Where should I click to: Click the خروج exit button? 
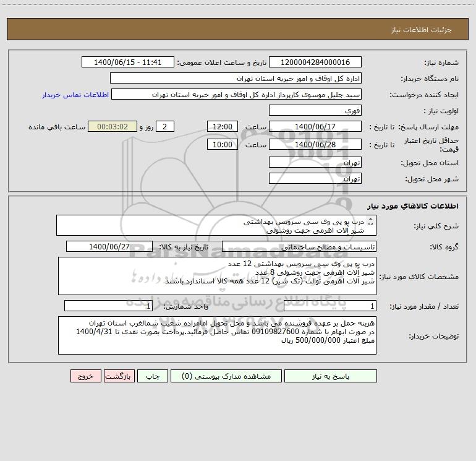click(85, 376)
